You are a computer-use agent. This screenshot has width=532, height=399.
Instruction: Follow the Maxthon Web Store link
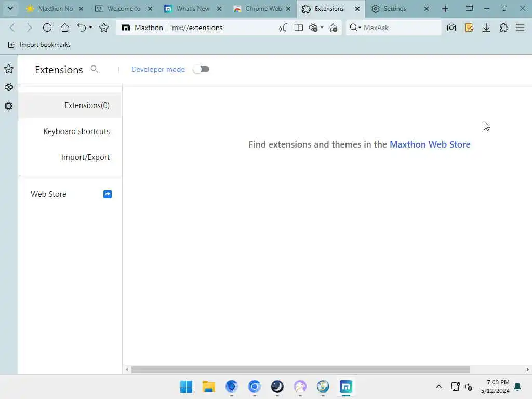click(430, 144)
